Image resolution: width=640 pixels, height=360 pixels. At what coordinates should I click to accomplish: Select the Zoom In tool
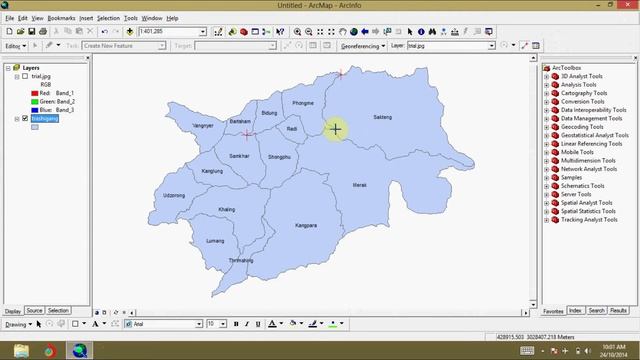(298, 31)
